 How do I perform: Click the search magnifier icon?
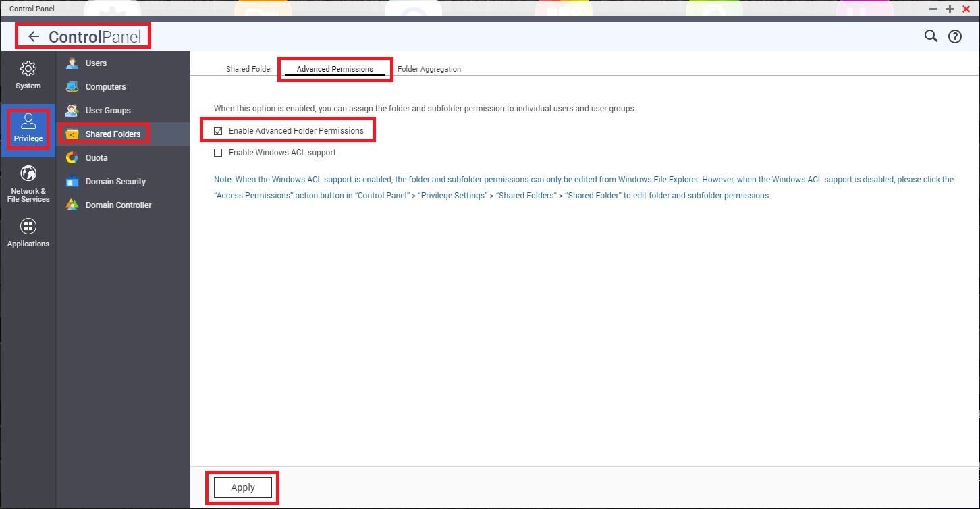coord(931,36)
